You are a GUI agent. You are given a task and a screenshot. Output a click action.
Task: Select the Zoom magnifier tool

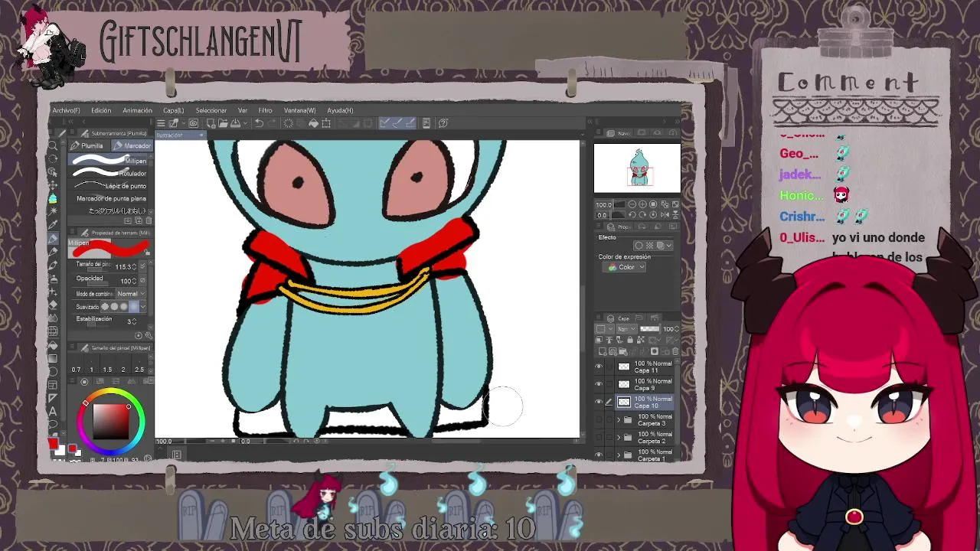(x=53, y=145)
